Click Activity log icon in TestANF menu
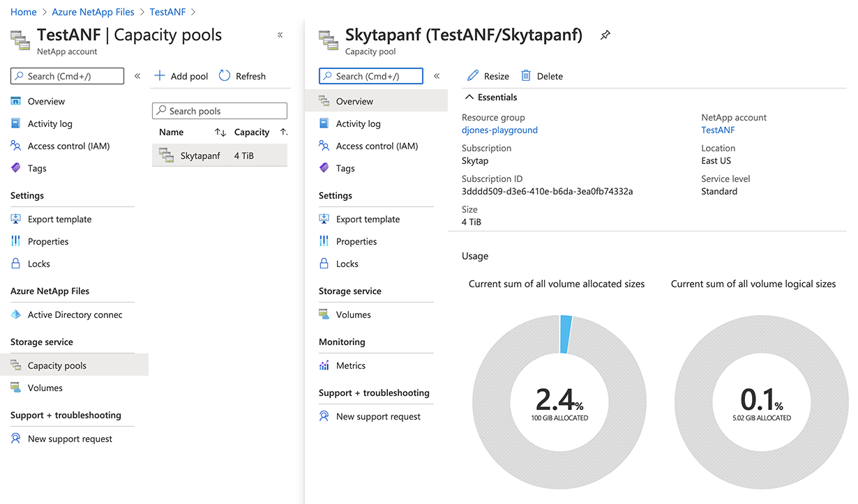The height and width of the screenshot is (504, 858). click(16, 123)
